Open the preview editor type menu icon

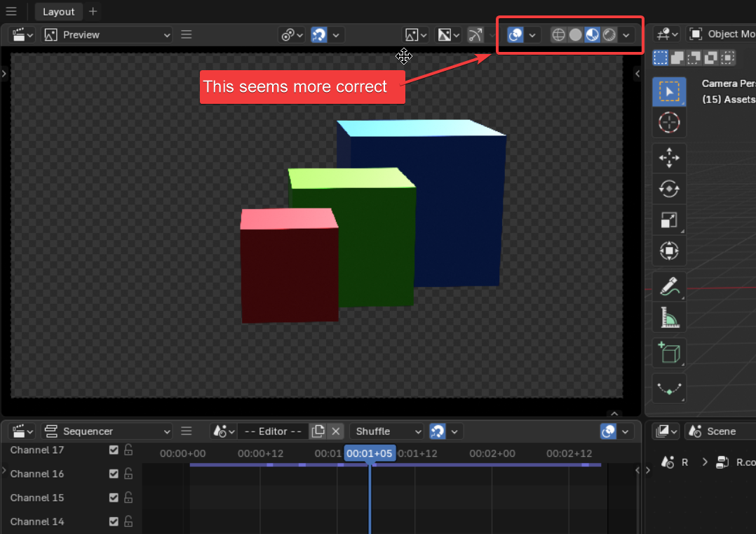click(22, 34)
